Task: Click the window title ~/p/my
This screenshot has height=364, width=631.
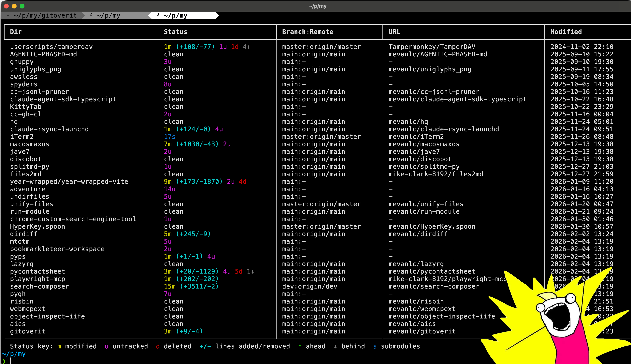Action: coord(318,6)
